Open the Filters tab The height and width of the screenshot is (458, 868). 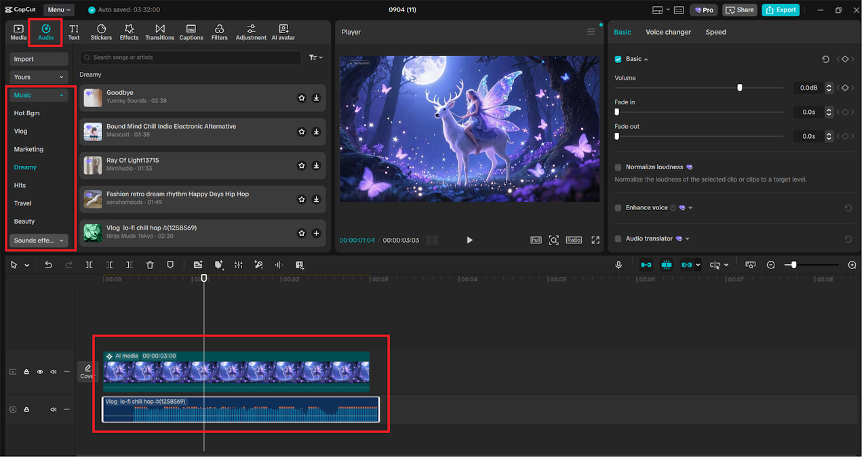(x=219, y=32)
